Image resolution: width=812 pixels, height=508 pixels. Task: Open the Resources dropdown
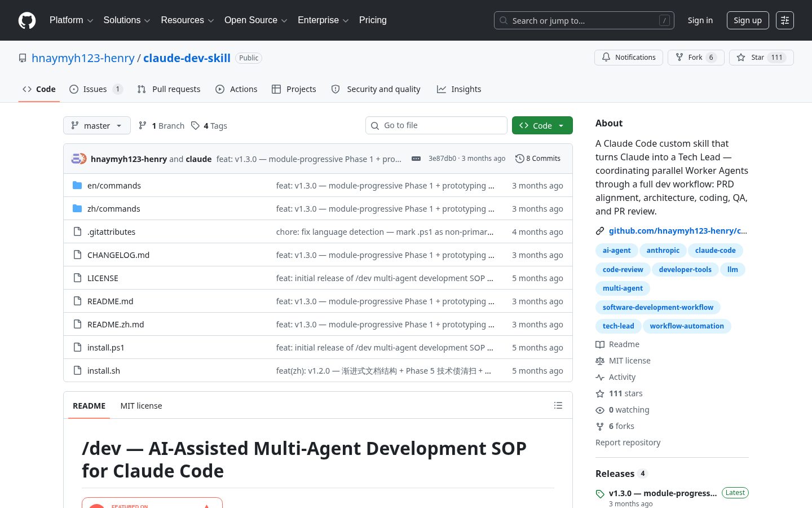(187, 20)
